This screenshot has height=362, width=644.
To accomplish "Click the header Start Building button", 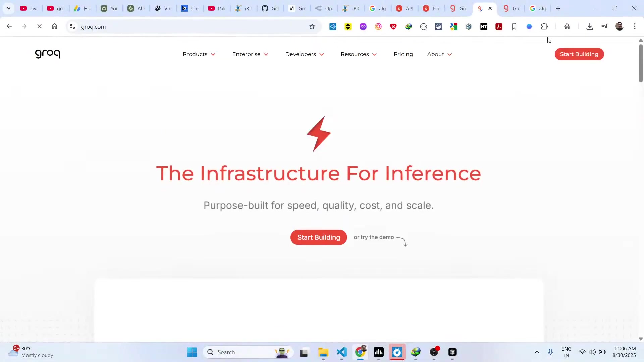I will [x=579, y=54].
